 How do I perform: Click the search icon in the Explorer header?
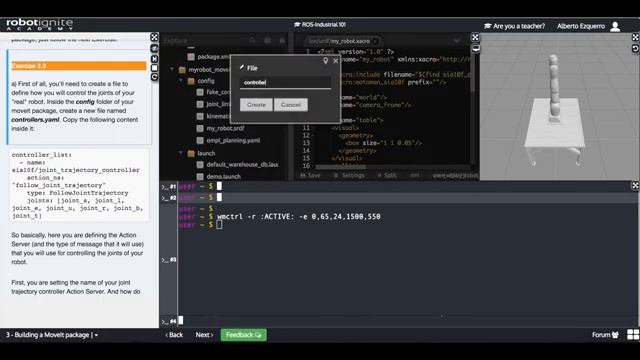point(252,40)
